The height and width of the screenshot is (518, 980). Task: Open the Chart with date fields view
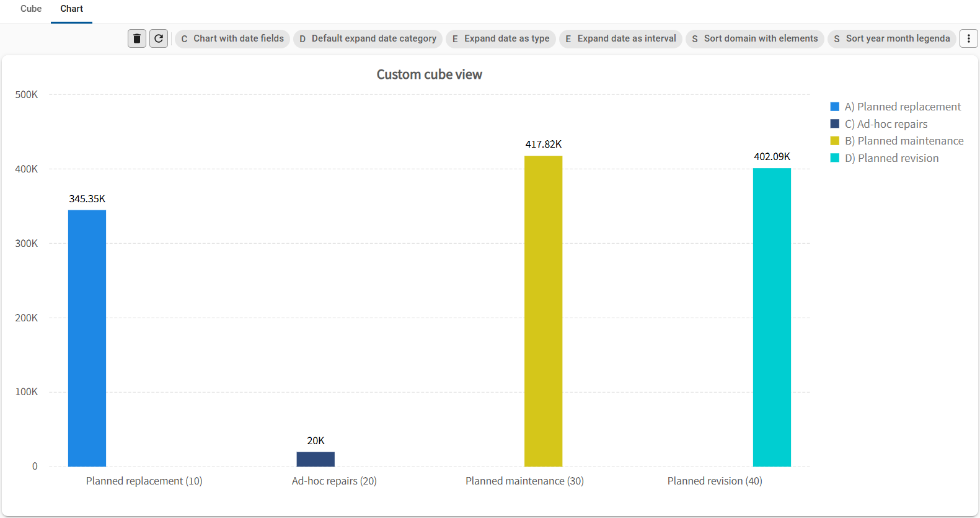pos(232,38)
